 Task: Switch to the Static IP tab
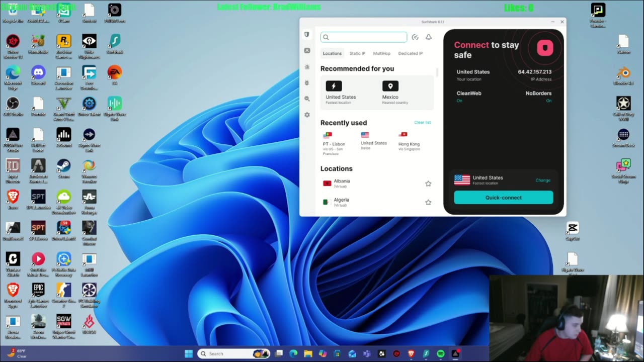pos(357,53)
